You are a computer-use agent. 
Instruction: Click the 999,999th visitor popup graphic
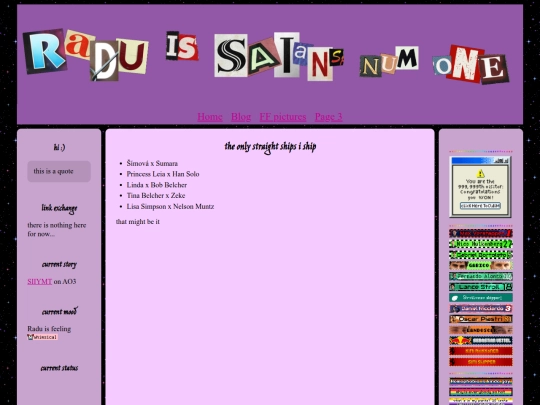coord(480,187)
